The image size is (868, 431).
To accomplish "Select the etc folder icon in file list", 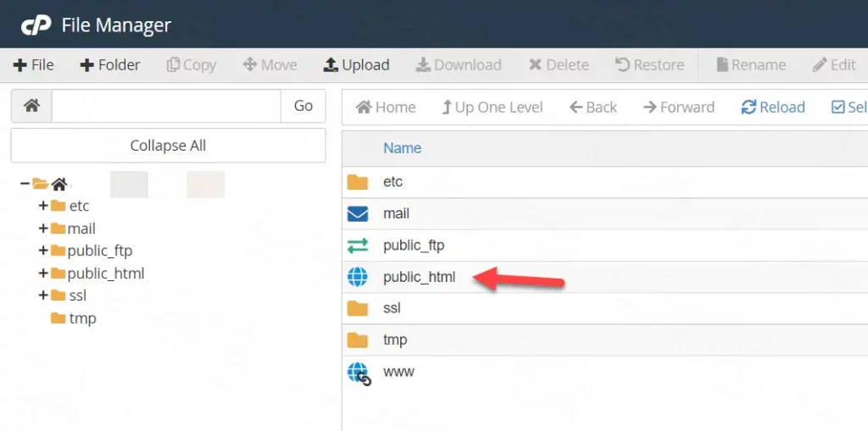I will 358,182.
